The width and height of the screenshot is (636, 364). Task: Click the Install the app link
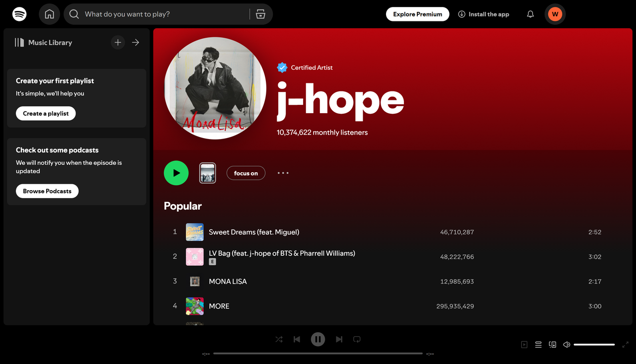click(483, 14)
